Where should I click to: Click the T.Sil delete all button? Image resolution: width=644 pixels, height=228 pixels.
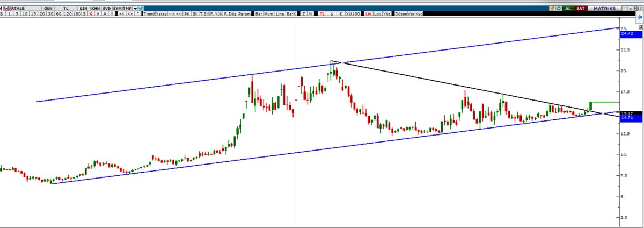[x=204, y=13]
